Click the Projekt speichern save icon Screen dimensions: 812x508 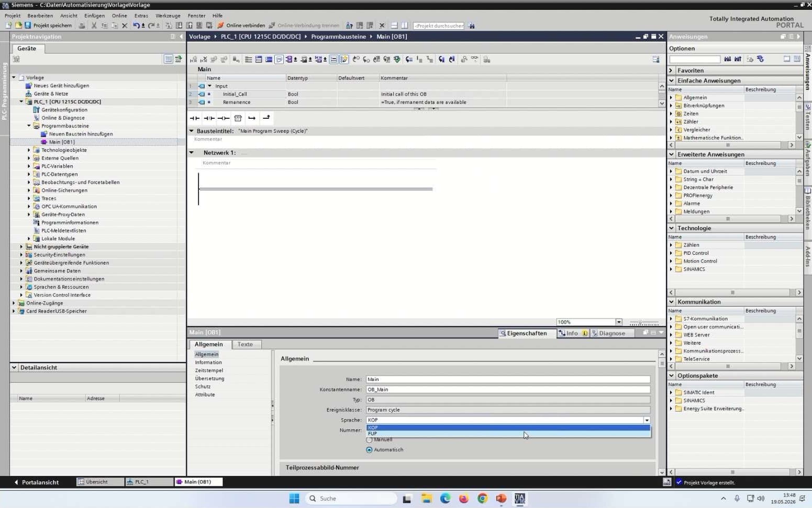coord(28,25)
